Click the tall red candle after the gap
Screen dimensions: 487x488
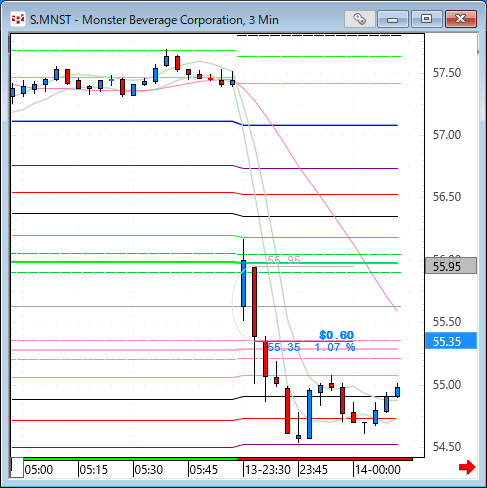pos(255,302)
